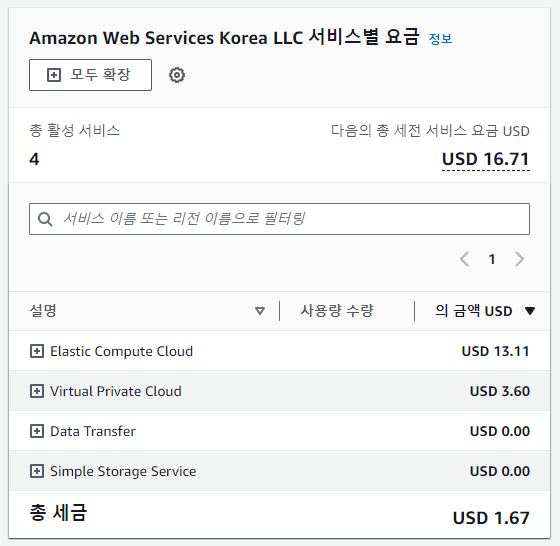The height and width of the screenshot is (546, 560).
Task: Sort by 의 금액 USD column arrow
Action: click(x=530, y=311)
